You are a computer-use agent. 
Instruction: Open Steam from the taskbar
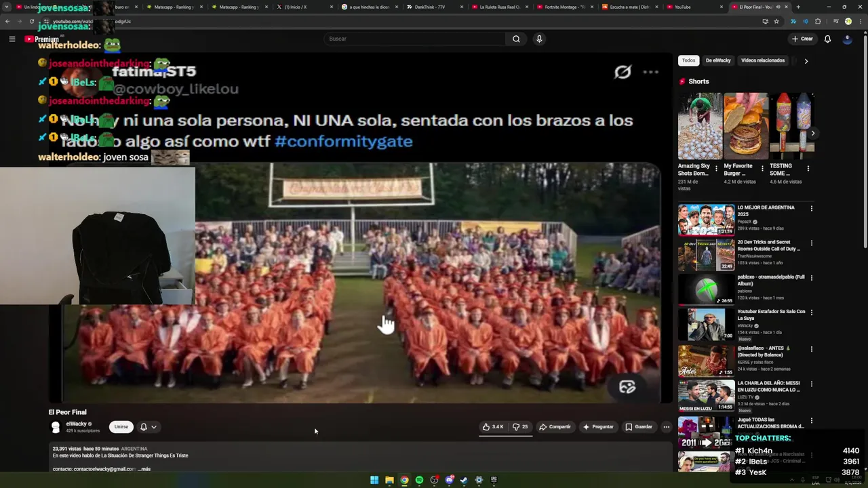(x=464, y=481)
